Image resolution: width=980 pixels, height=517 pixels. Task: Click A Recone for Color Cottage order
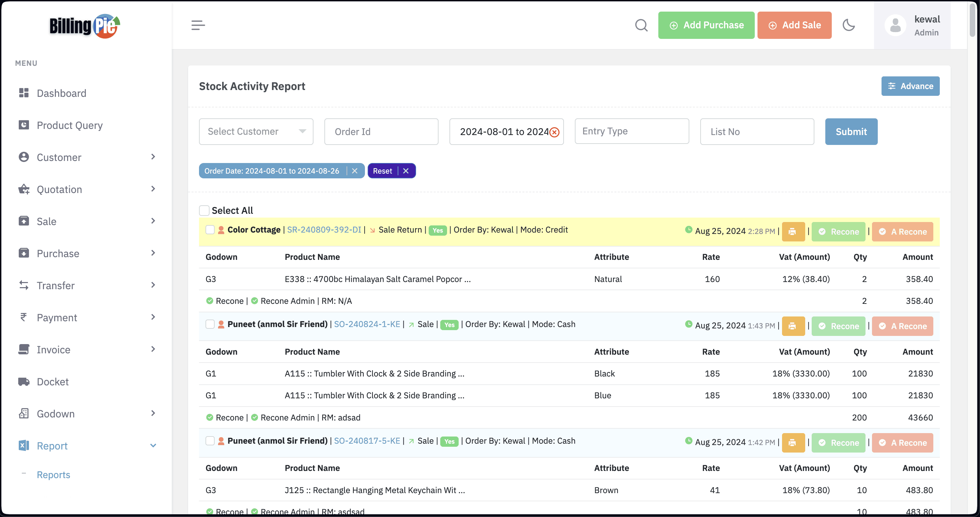pyautogui.click(x=902, y=232)
